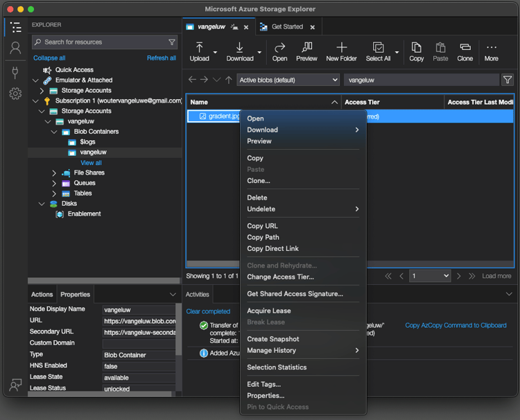Switch to the Get Started tab

tap(286, 27)
